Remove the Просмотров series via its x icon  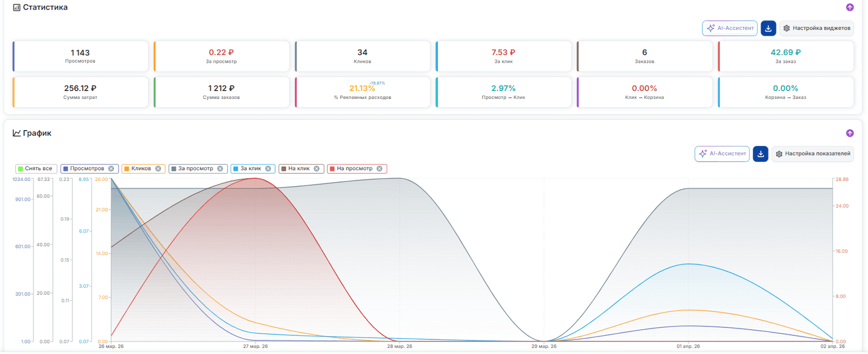click(111, 169)
